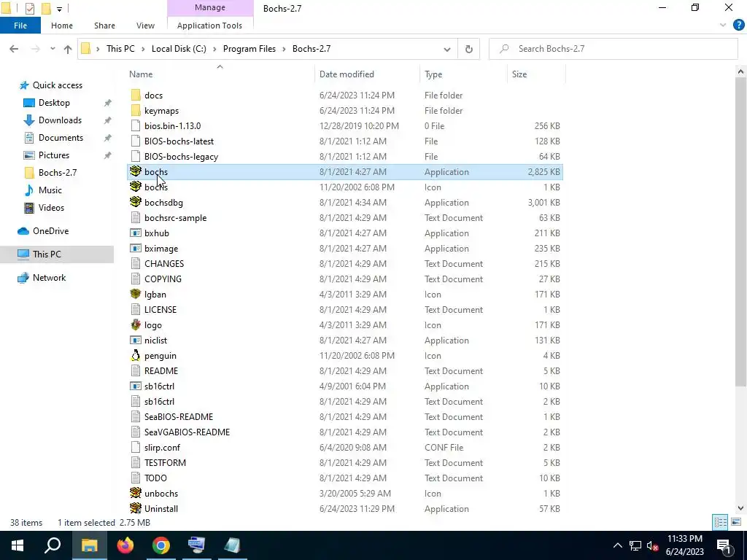Expand chevron after Local Disk (C:) breadcrumb

pyautogui.click(x=214, y=49)
